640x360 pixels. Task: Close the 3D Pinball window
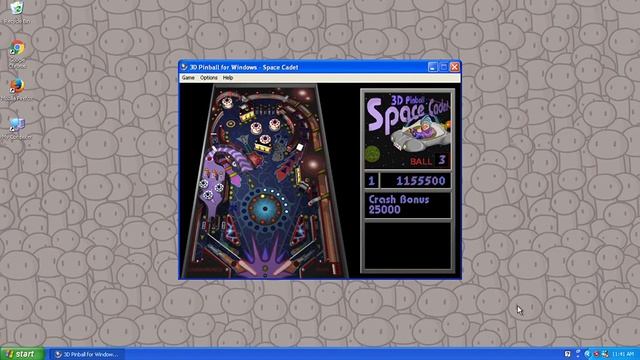pos(455,67)
